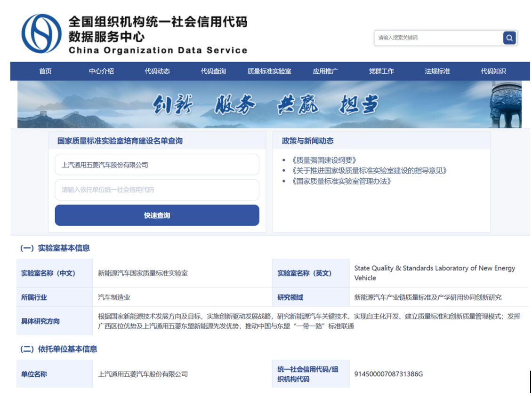
Task: Open 《关于推进国家级质量标准实验室建设的指导意见》 link
Action: 369,171
